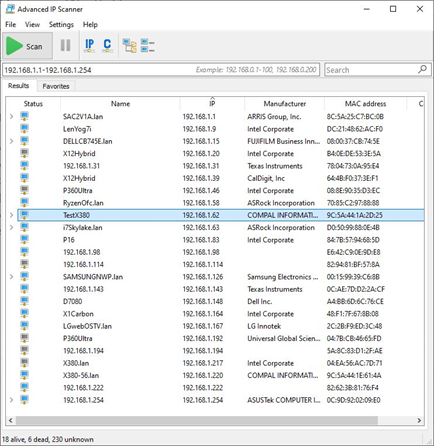Switch to the Favorites tab
The height and width of the screenshot is (446, 435).
point(56,86)
